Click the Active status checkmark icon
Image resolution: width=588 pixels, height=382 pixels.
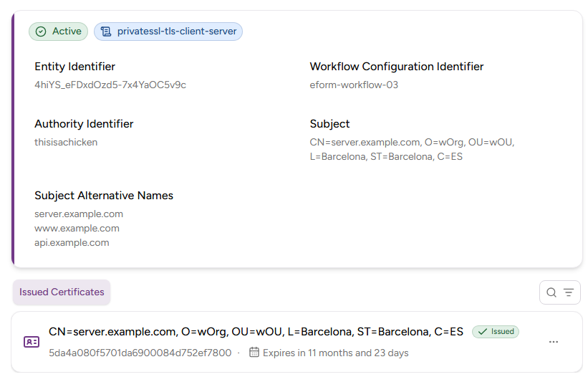41,32
